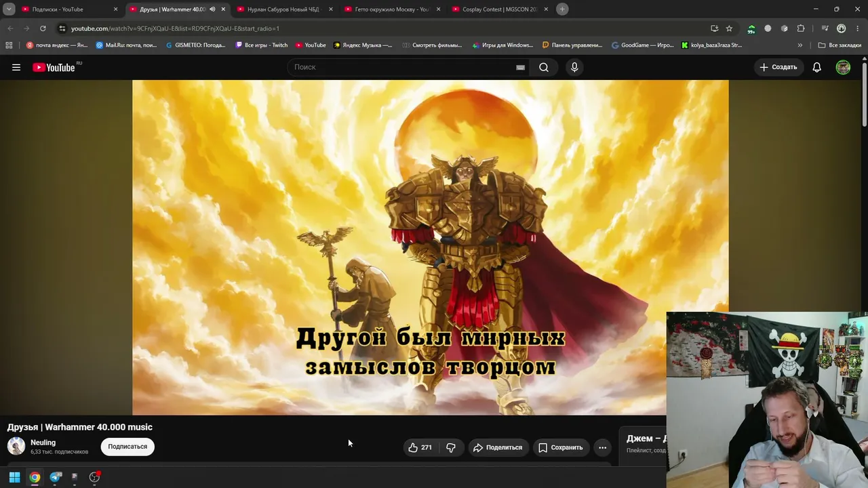Switch to Chrome in the taskbar
The height and width of the screenshot is (488, 868).
(x=35, y=477)
